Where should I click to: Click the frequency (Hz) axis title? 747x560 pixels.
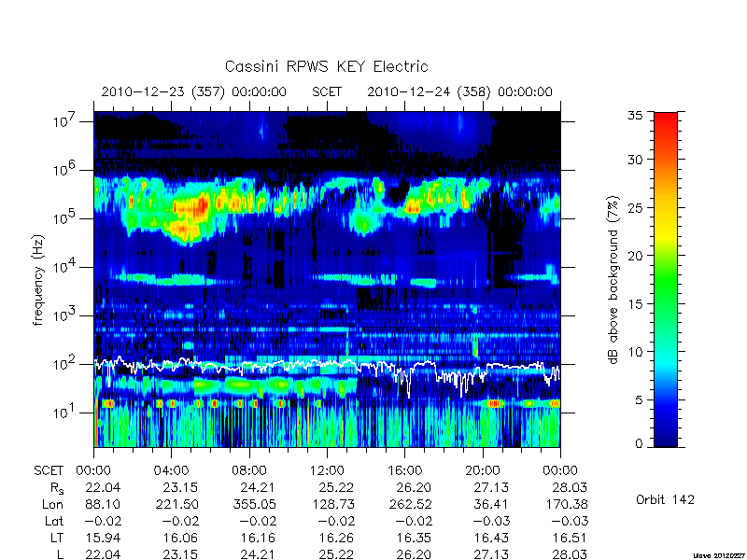38,279
